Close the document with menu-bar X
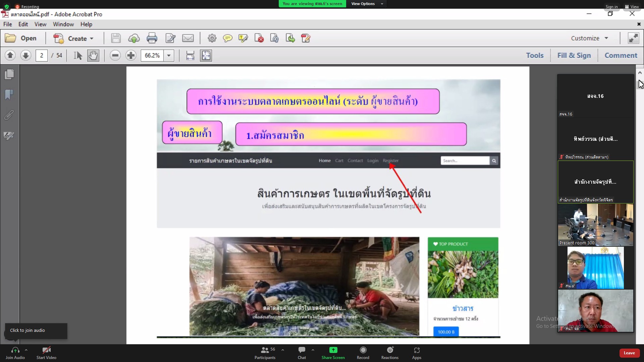This screenshot has height=362, width=644. 639,24
